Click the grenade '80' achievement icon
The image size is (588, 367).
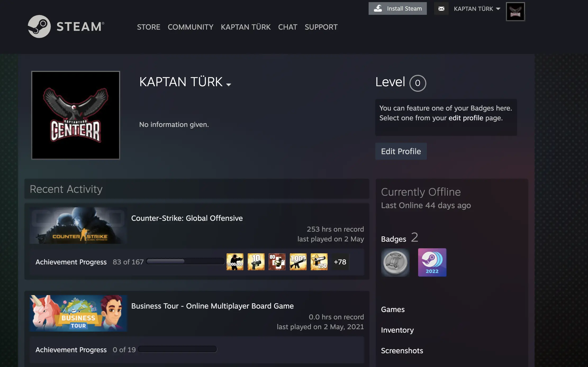pyautogui.click(x=277, y=262)
